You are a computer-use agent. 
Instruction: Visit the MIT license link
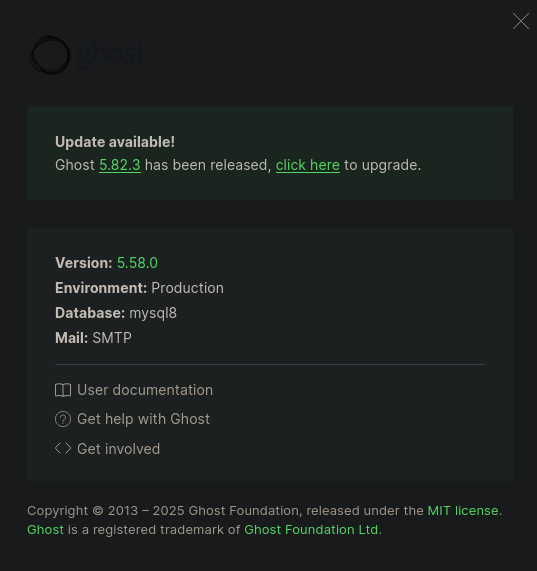(x=463, y=511)
